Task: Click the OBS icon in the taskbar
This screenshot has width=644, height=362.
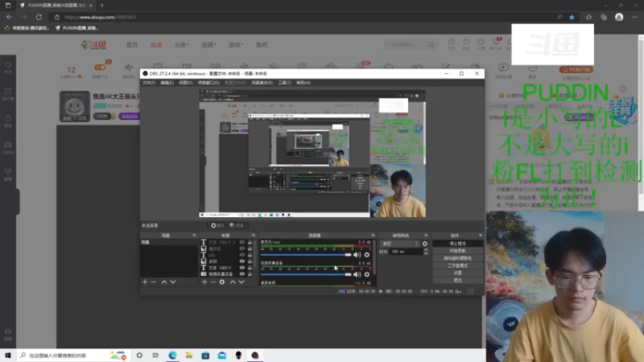Action: pyautogui.click(x=255, y=355)
